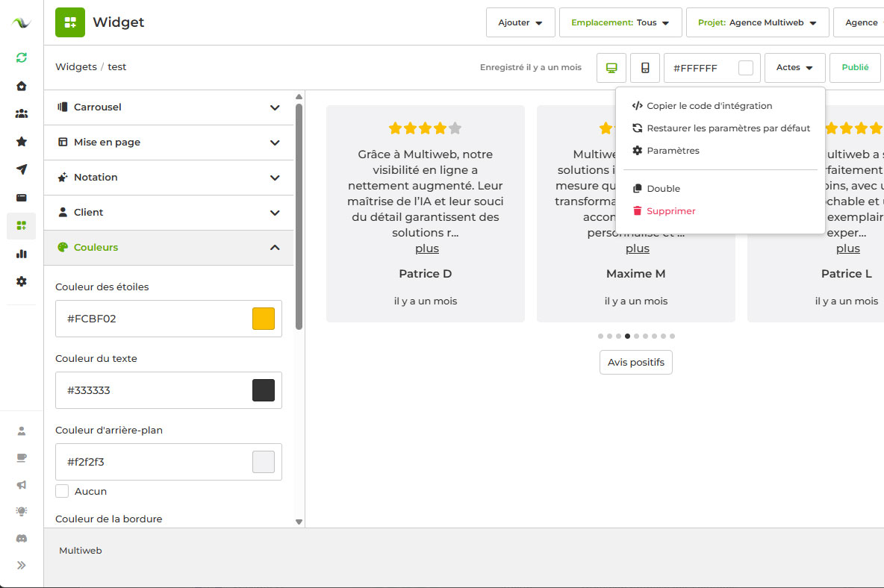Viewport: 884px width, 588px height.
Task: Click the desktop preview icon
Action: (x=611, y=68)
